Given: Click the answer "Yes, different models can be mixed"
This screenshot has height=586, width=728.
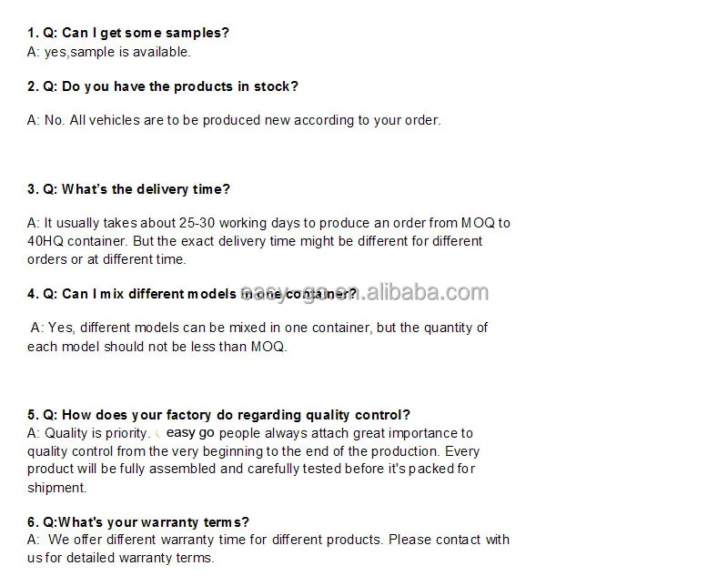Looking at the screenshot, I should [x=259, y=328].
